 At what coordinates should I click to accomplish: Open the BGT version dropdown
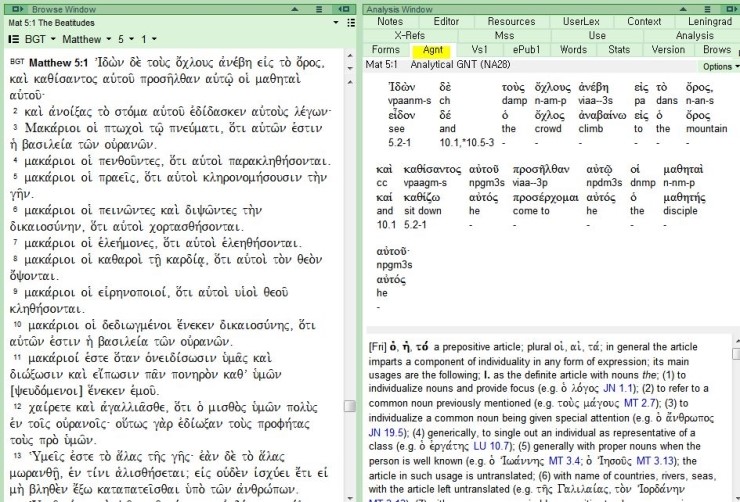click(40, 39)
